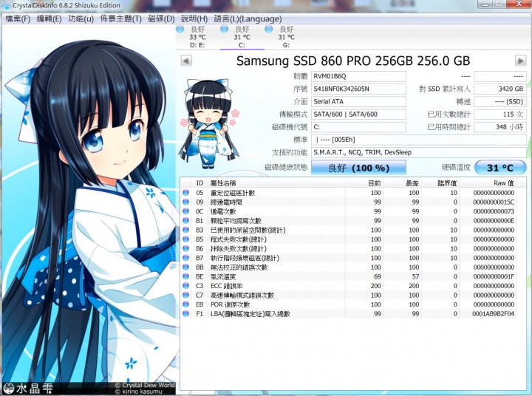Click the serial number field S418NF0K342605N
This screenshot has width=532, height=396.
(358, 89)
